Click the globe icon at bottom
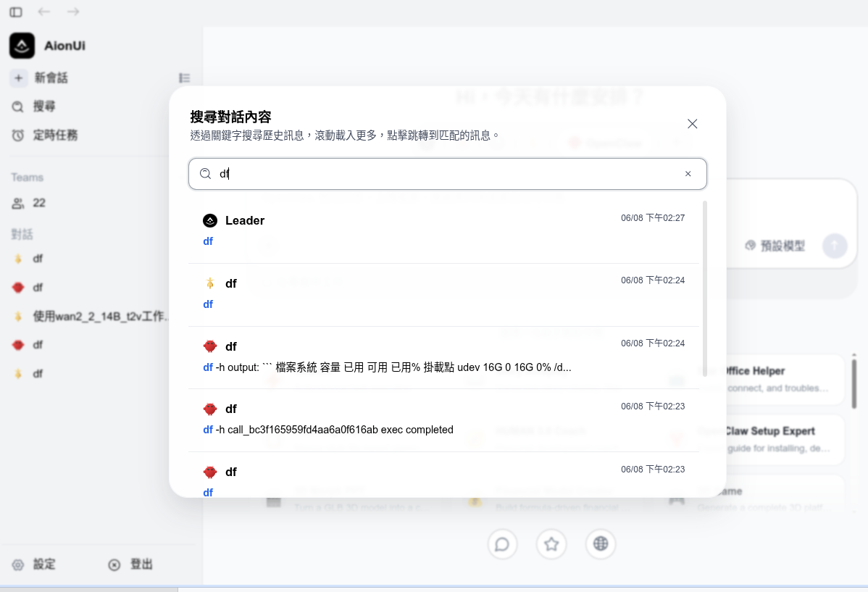Viewport: 868px width, 592px height. (601, 544)
